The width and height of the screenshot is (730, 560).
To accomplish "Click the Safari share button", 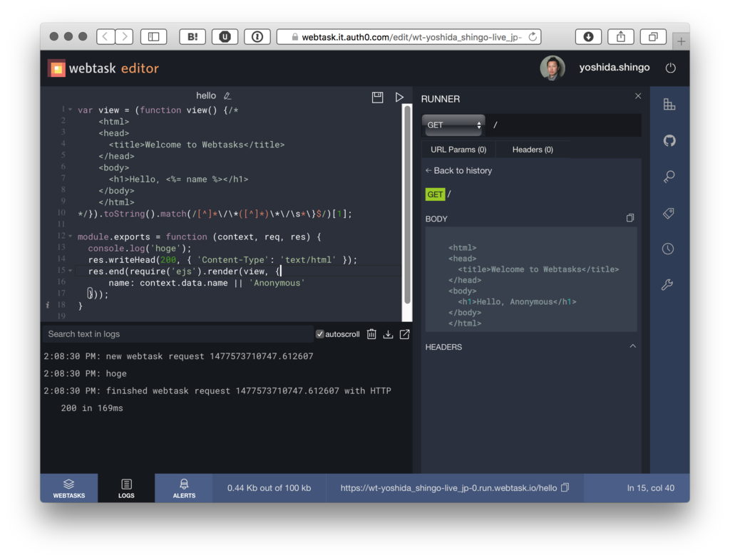I will 621,37.
